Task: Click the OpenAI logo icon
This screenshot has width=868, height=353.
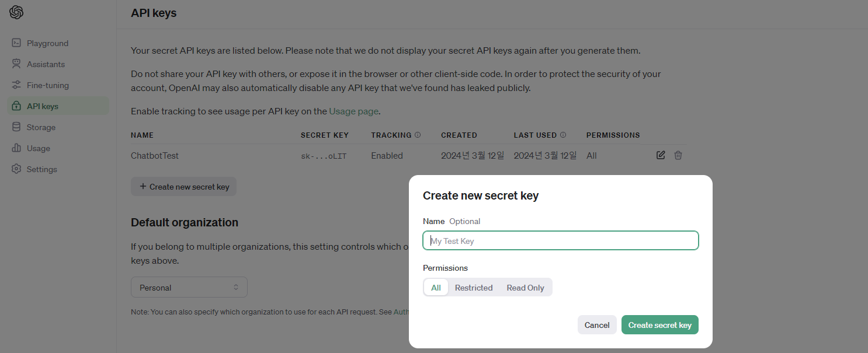Action: click(16, 12)
